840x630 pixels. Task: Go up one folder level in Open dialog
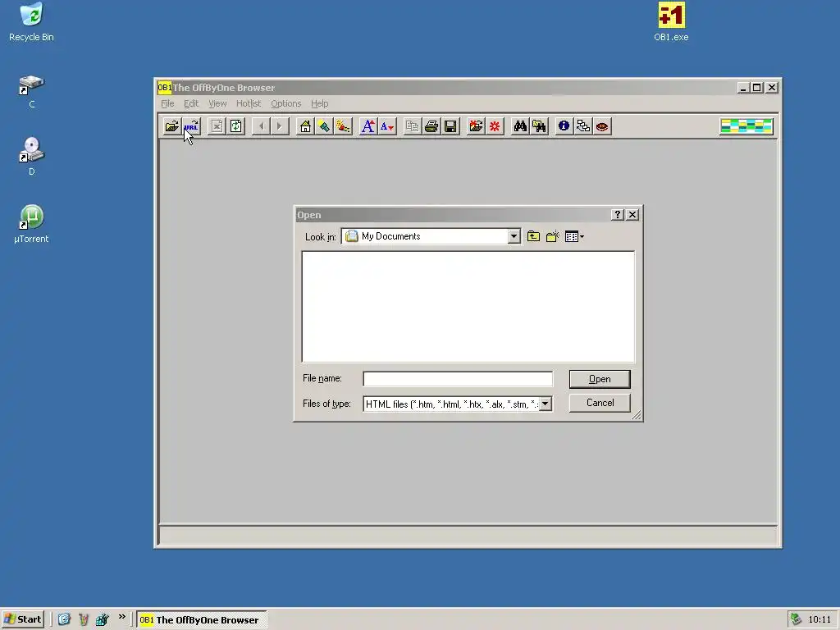click(533, 236)
